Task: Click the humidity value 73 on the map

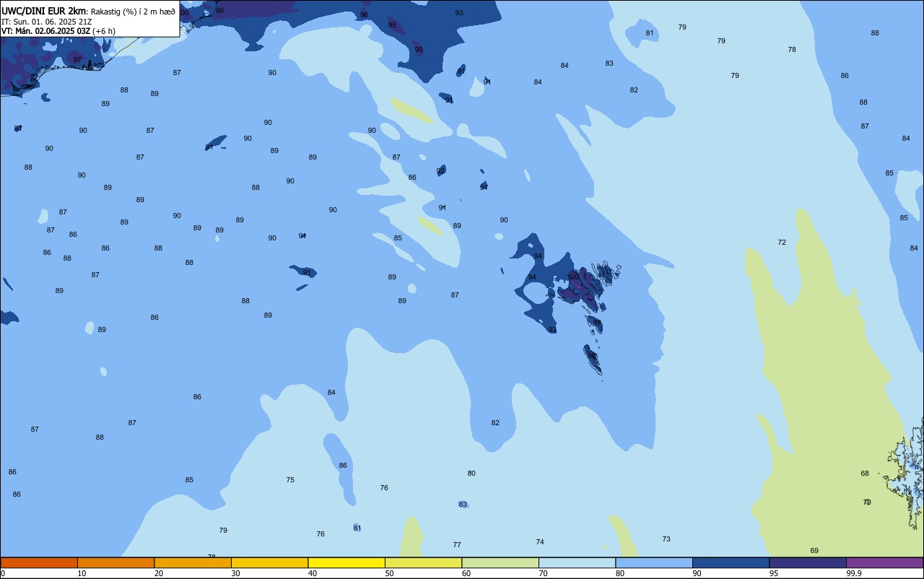Action: point(666,539)
